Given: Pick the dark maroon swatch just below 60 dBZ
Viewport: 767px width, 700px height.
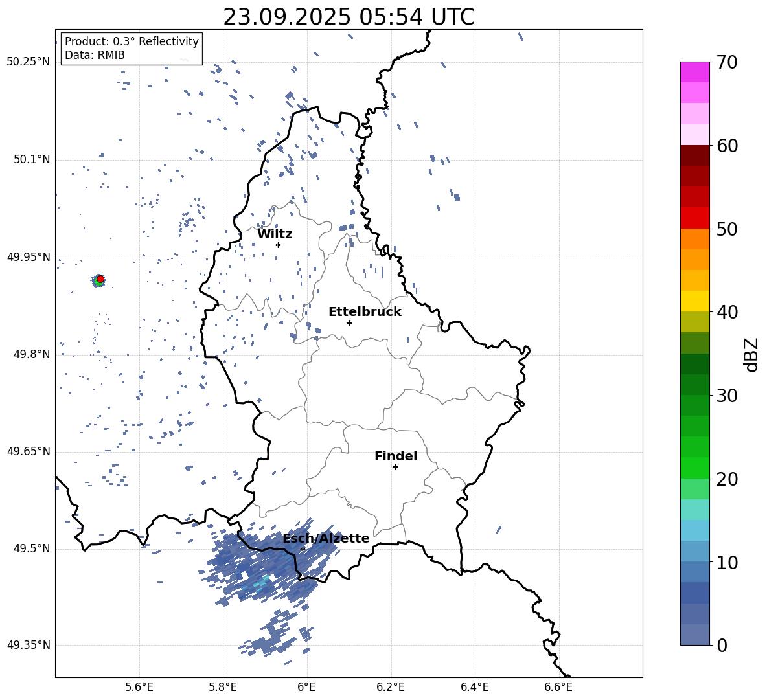Looking at the screenshot, I should (694, 155).
